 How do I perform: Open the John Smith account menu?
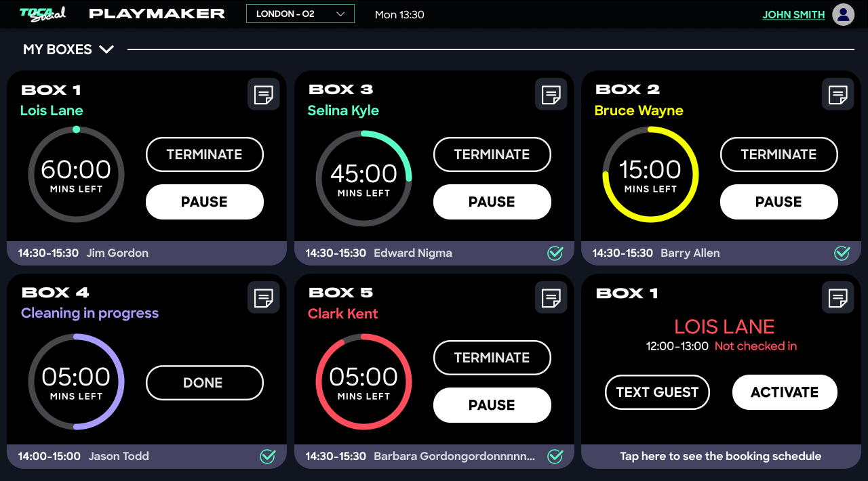click(x=793, y=15)
